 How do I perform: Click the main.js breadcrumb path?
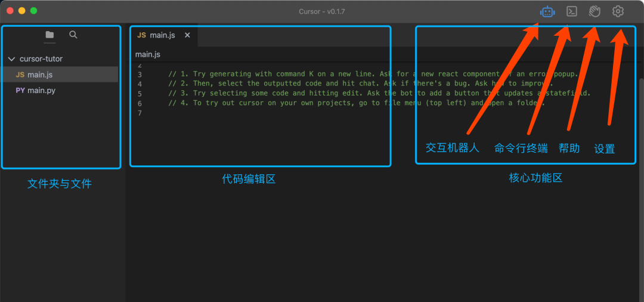tap(148, 54)
